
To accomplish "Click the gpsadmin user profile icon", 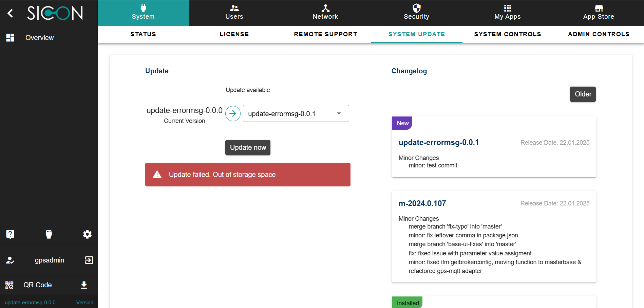I will pos(10,260).
